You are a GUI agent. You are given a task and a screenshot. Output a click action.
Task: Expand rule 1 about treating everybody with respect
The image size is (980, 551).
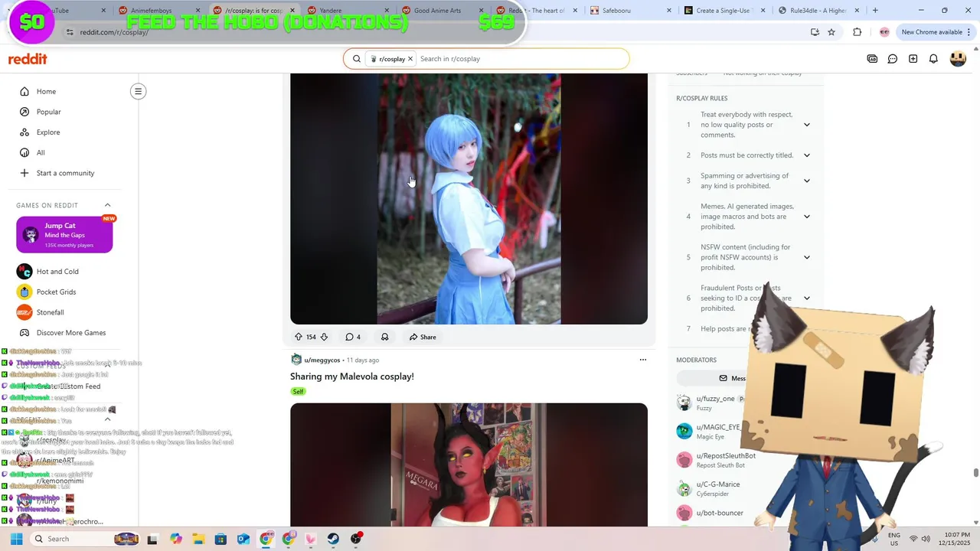[x=806, y=125]
